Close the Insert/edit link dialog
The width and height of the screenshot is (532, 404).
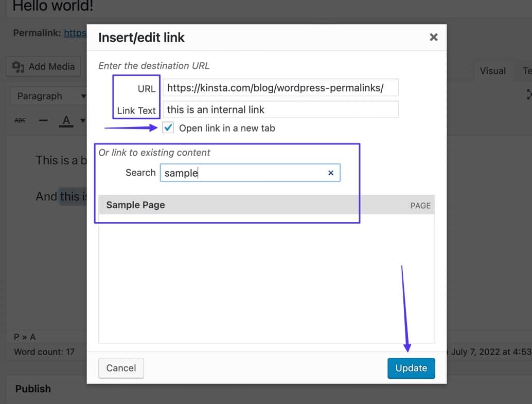tap(434, 37)
